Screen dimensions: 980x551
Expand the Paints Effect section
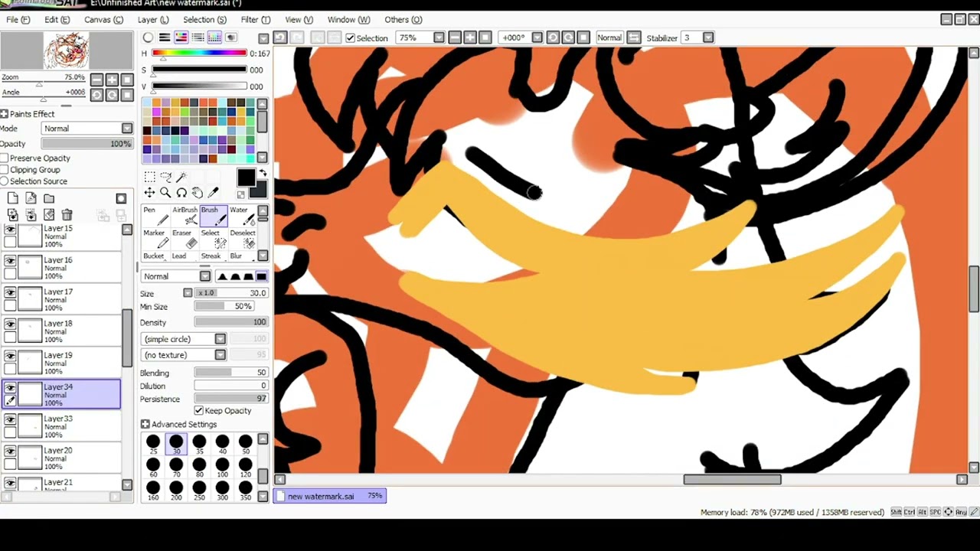tap(4, 114)
